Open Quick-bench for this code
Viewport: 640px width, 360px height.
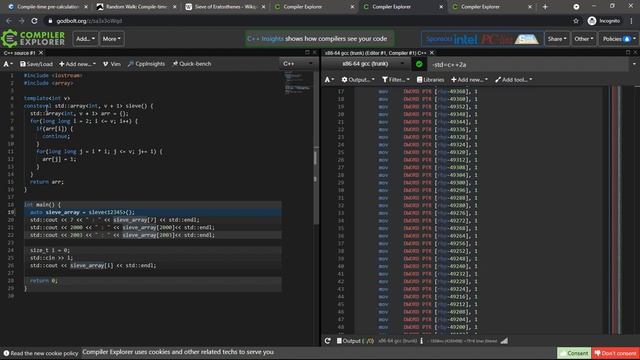pos(192,64)
